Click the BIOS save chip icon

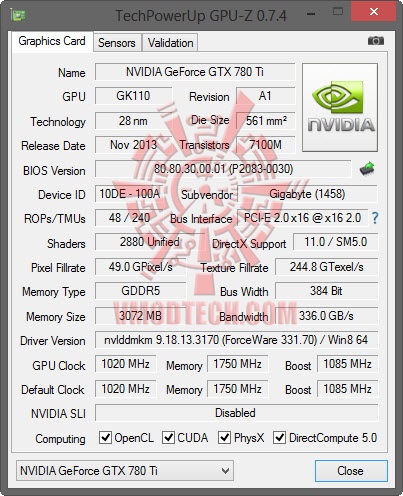tap(367, 169)
